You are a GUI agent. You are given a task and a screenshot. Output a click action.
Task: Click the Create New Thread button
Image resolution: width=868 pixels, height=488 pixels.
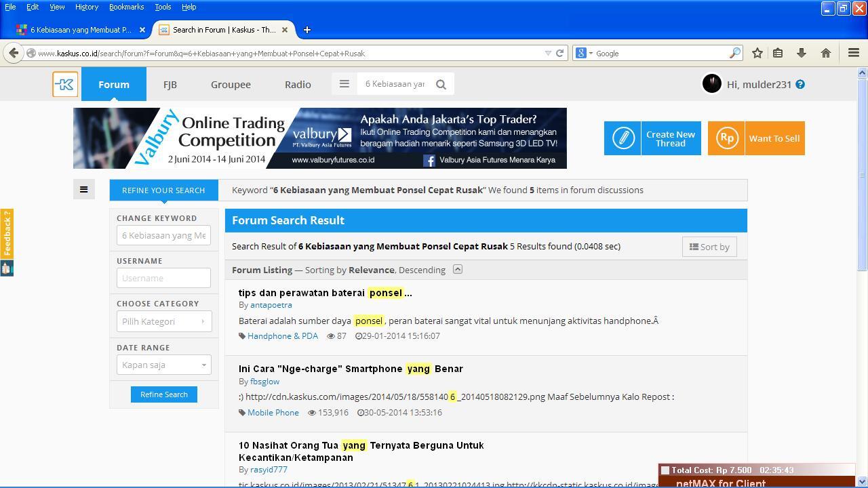click(x=652, y=138)
